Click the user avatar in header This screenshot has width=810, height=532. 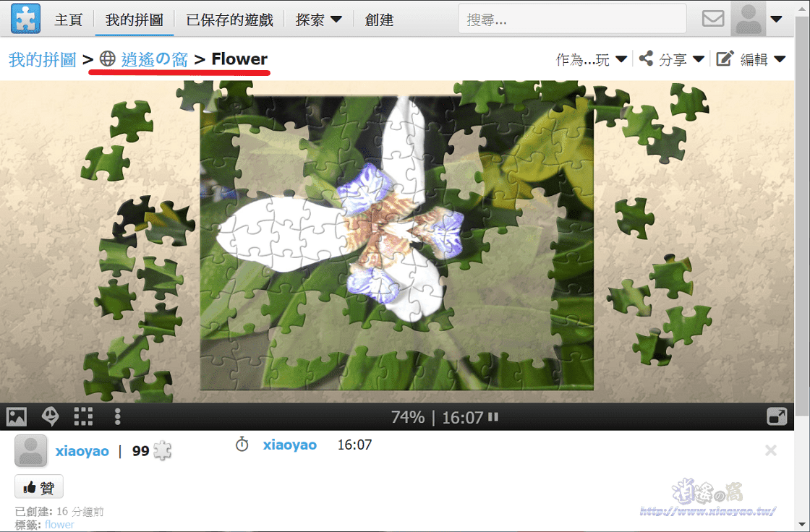tap(748, 19)
